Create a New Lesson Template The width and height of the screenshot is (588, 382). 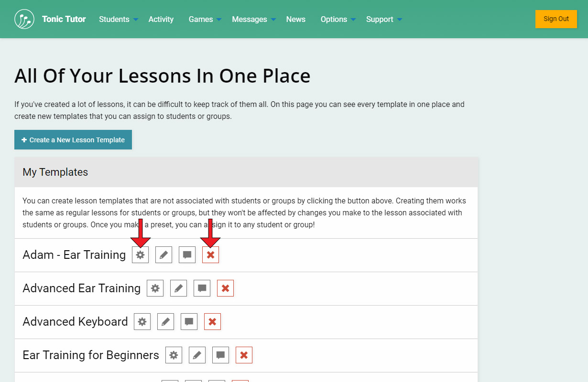point(73,140)
